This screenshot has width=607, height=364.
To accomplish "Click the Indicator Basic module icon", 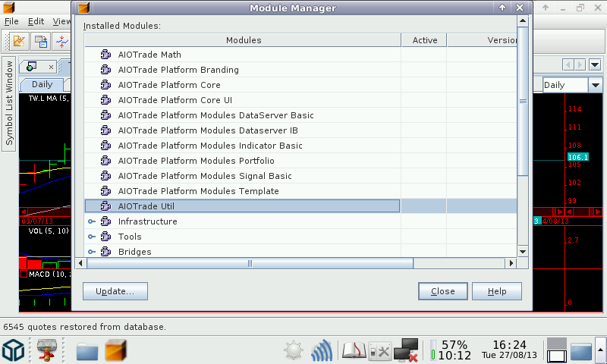I will click(x=105, y=146).
